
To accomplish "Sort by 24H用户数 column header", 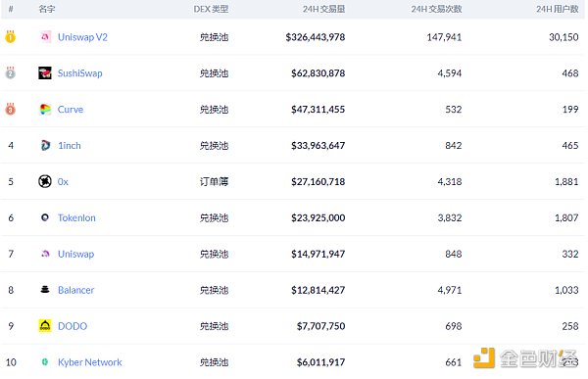I will 558,9.
